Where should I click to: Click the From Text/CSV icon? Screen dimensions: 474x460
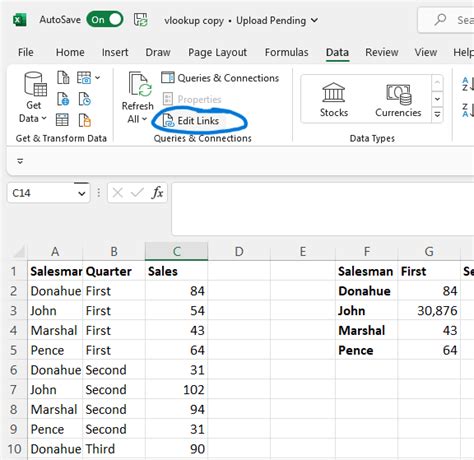(x=63, y=77)
